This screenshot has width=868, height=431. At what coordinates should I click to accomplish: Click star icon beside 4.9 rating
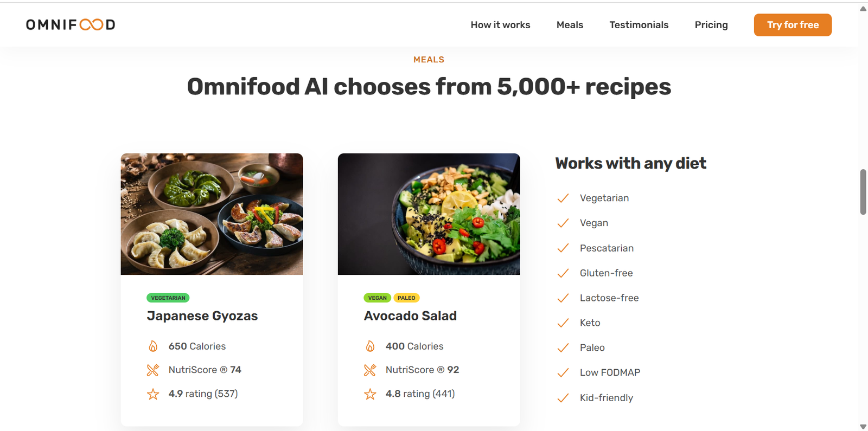coord(153,394)
